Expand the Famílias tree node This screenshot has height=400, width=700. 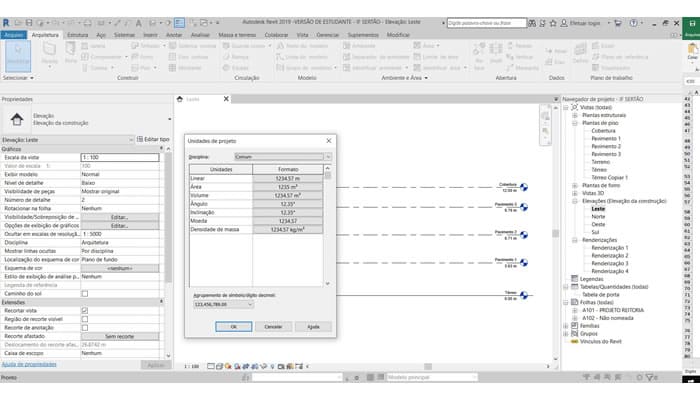click(566, 326)
